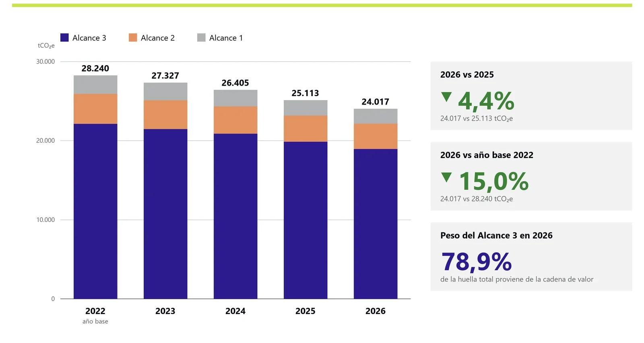Click the gray Alcance 1 segment of 2024 bar
The width and height of the screenshot is (644, 343).
coord(235,98)
